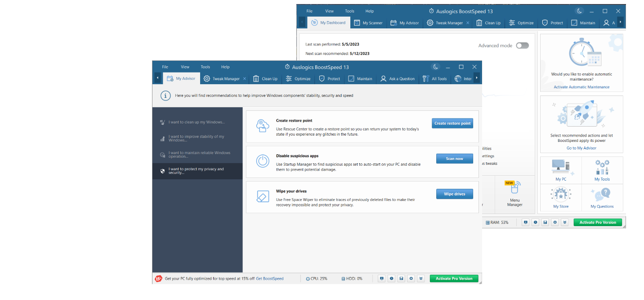The width and height of the screenshot is (644, 300).
Task: Open the My Questions tile
Action: point(602,198)
